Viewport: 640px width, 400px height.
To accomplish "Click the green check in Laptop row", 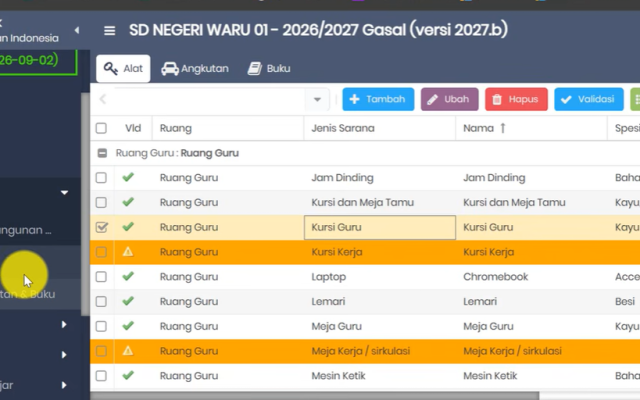I will [x=128, y=276].
